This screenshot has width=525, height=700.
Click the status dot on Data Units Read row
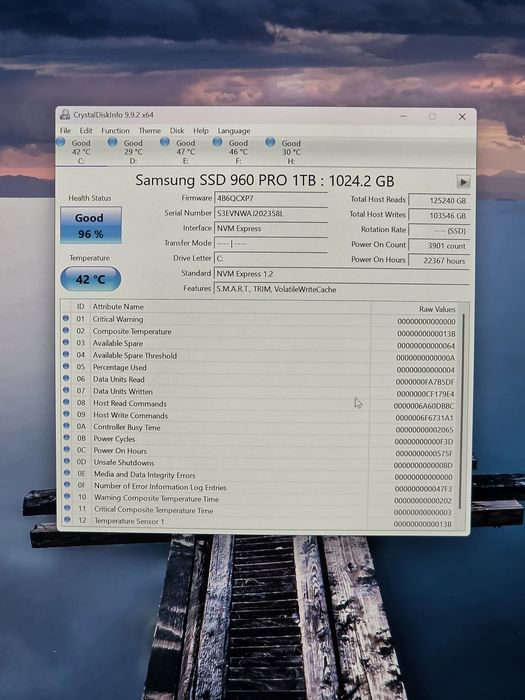coord(66,378)
